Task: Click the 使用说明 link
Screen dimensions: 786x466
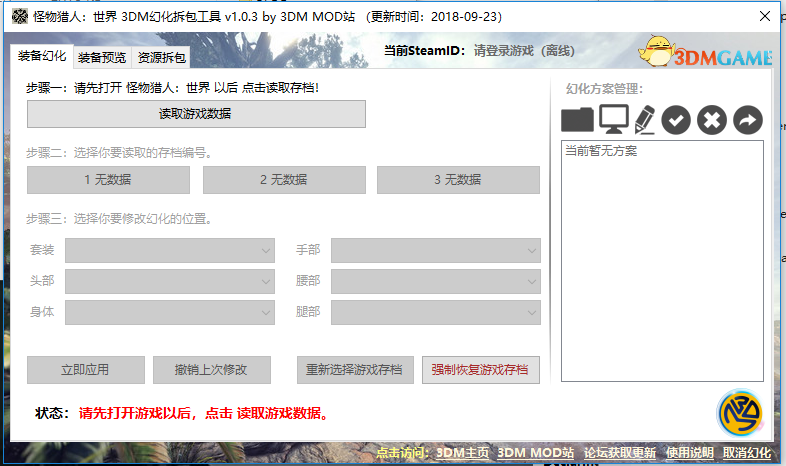Action: pyautogui.click(x=690, y=453)
